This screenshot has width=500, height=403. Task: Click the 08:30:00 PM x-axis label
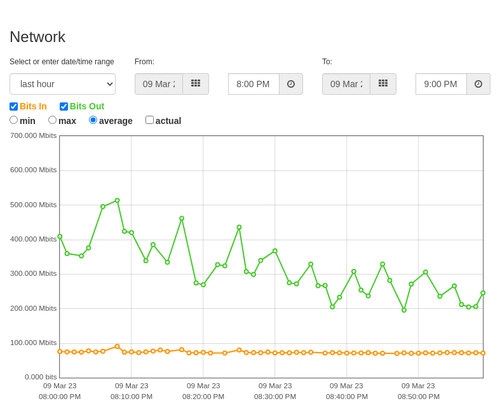pos(275,397)
